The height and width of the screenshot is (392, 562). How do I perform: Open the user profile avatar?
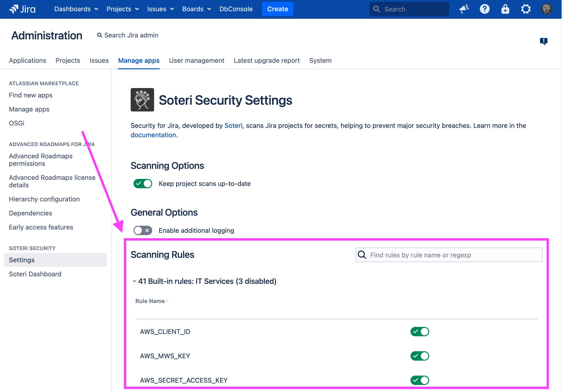point(546,9)
